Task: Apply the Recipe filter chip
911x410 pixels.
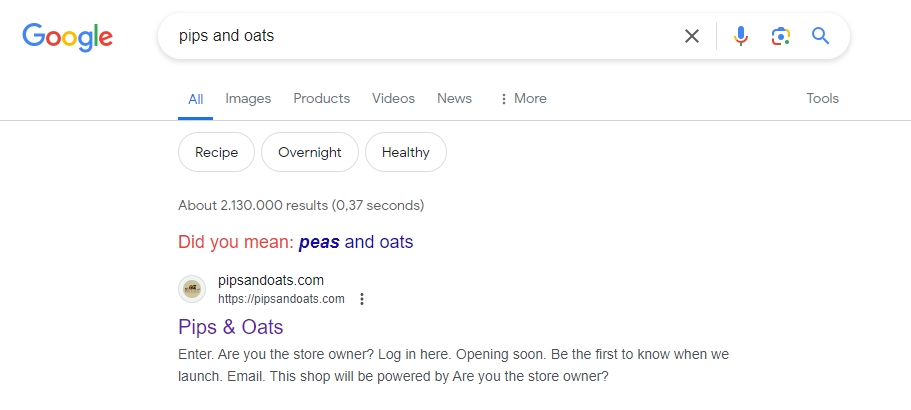Action: (x=216, y=152)
